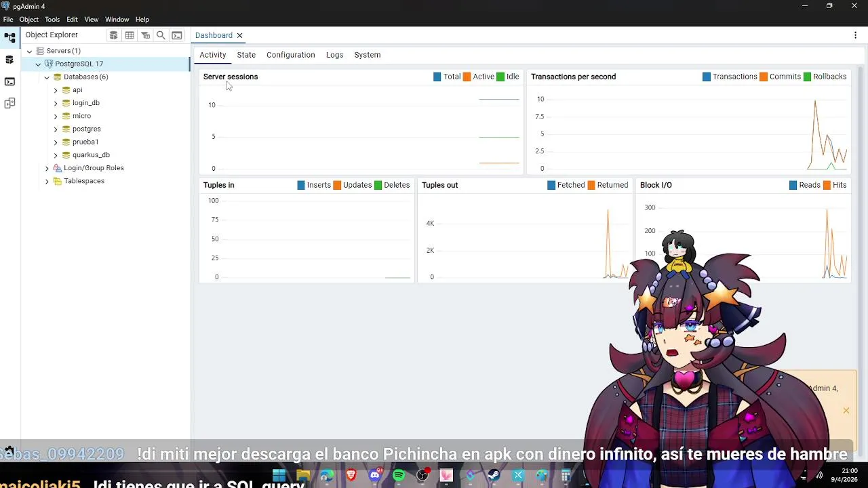Expand the prueba1 database node
The width and height of the screenshot is (868, 488).
[x=56, y=142]
